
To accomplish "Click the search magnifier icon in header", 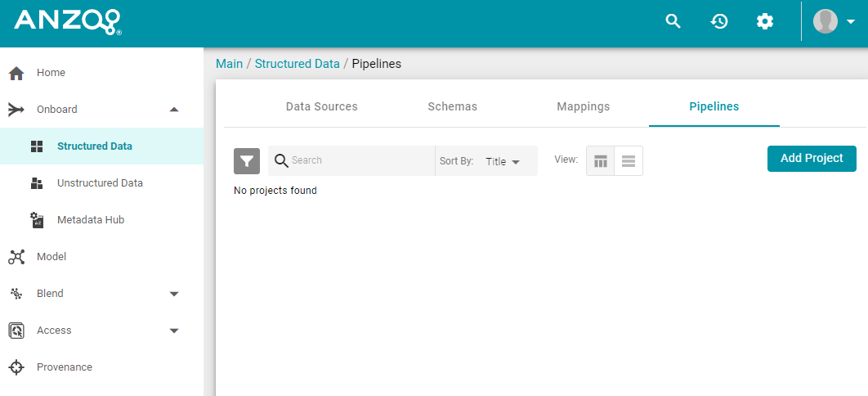I will point(673,21).
